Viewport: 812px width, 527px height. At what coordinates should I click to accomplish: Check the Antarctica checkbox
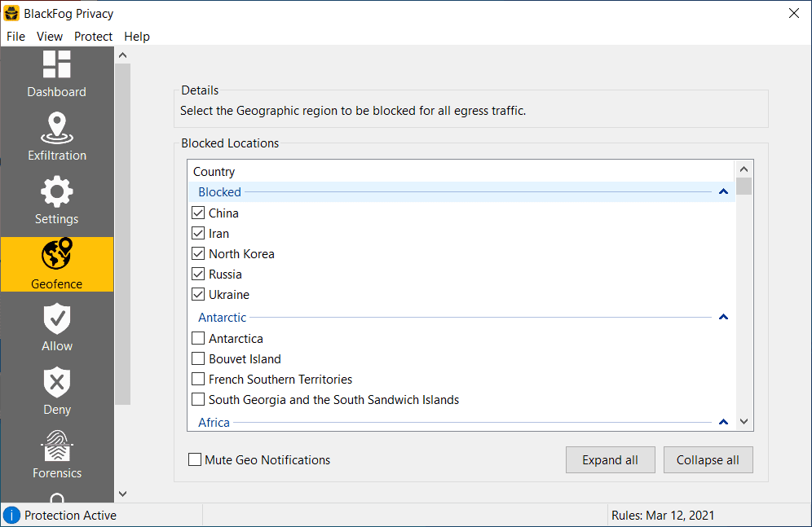(x=198, y=339)
